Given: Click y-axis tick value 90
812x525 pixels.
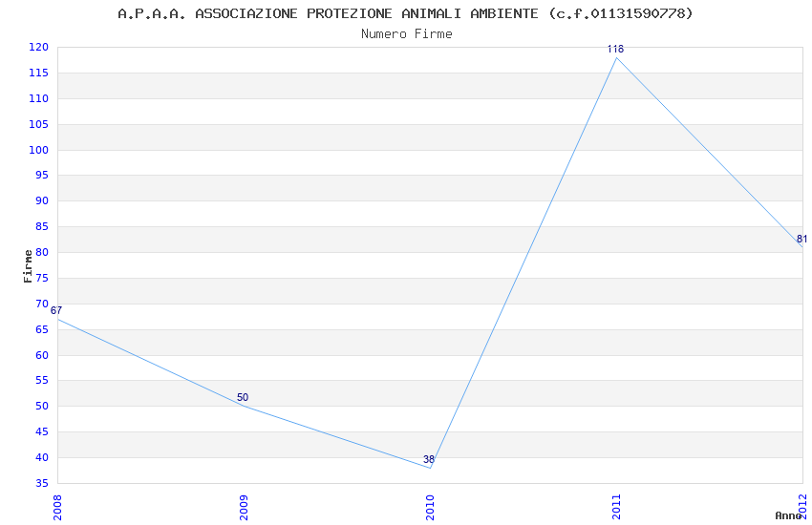Looking at the screenshot, I should [42, 200].
